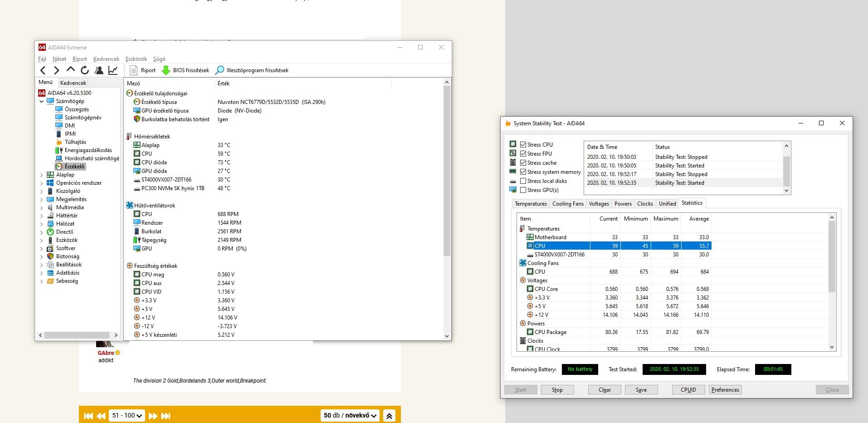Select the Érzékelő tree item
This screenshot has height=423, width=868.
tap(70, 167)
